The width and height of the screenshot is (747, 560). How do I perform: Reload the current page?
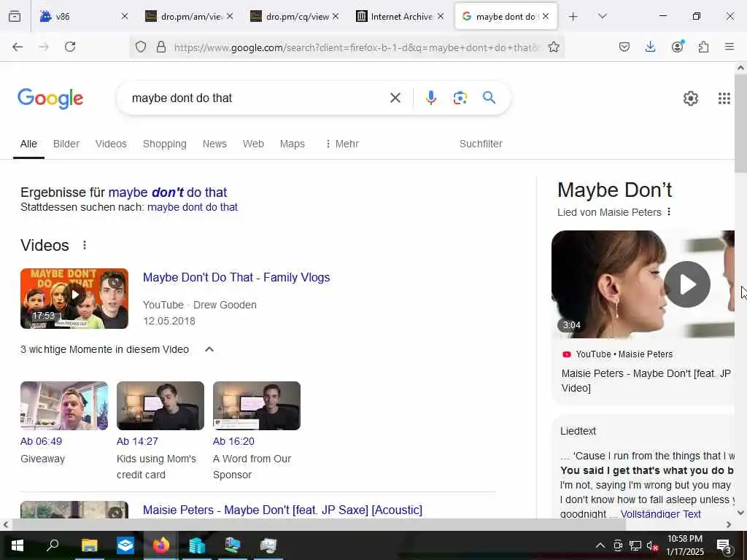70,47
